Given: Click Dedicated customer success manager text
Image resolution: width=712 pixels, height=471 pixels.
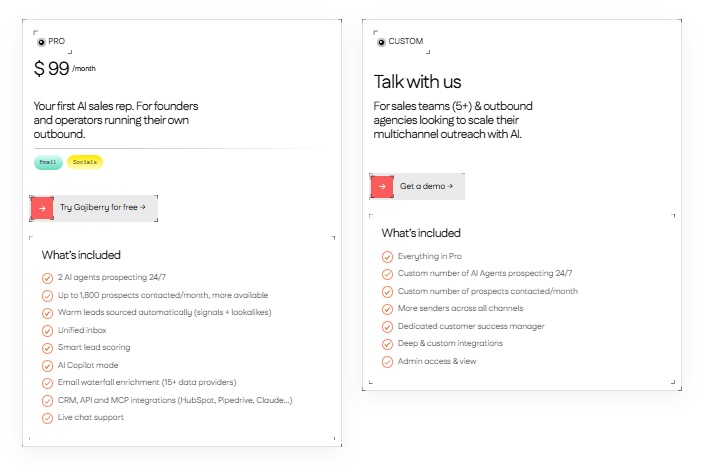Looking at the screenshot, I should click(471, 326).
